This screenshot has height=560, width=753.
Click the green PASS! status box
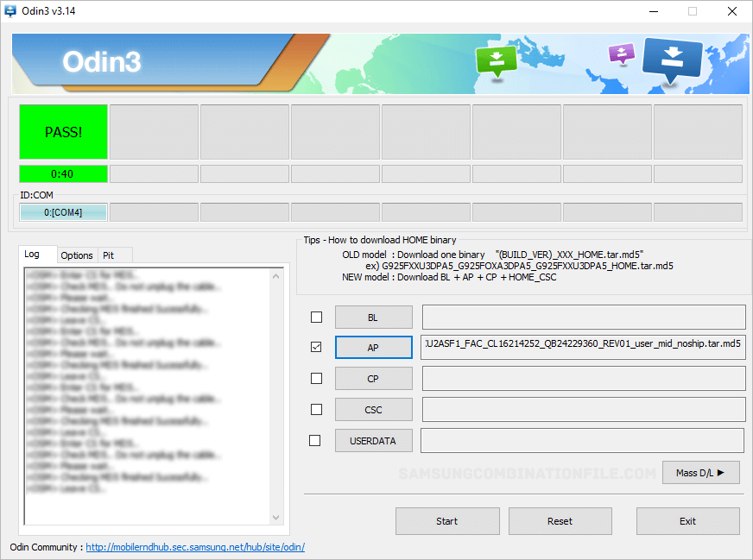click(x=63, y=132)
